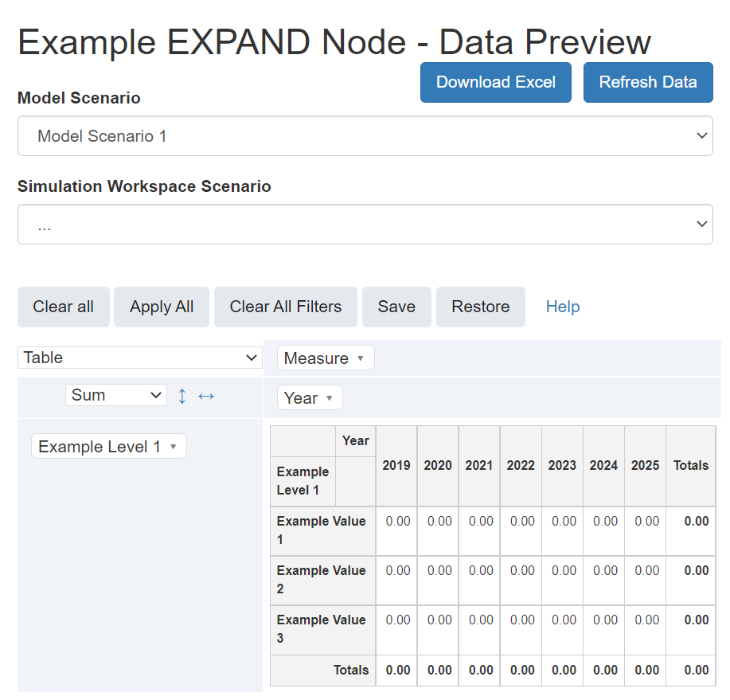Select the 2019 column header
Image resolution: width=730 pixels, height=700 pixels.
pyautogui.click(x=396, y=466)
